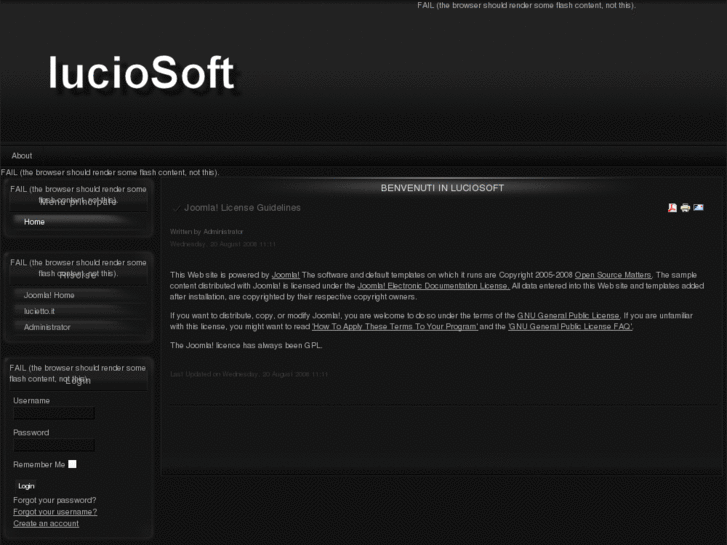
Task: Select Home in the main menu
Action: 34,222
